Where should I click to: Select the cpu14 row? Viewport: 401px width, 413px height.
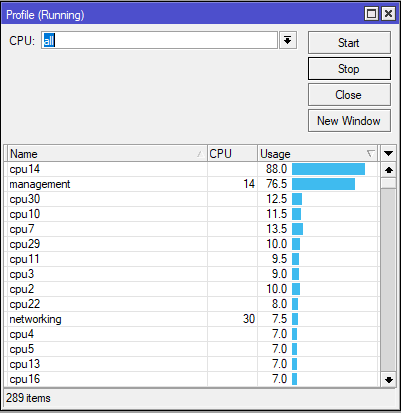click(192, 169)
